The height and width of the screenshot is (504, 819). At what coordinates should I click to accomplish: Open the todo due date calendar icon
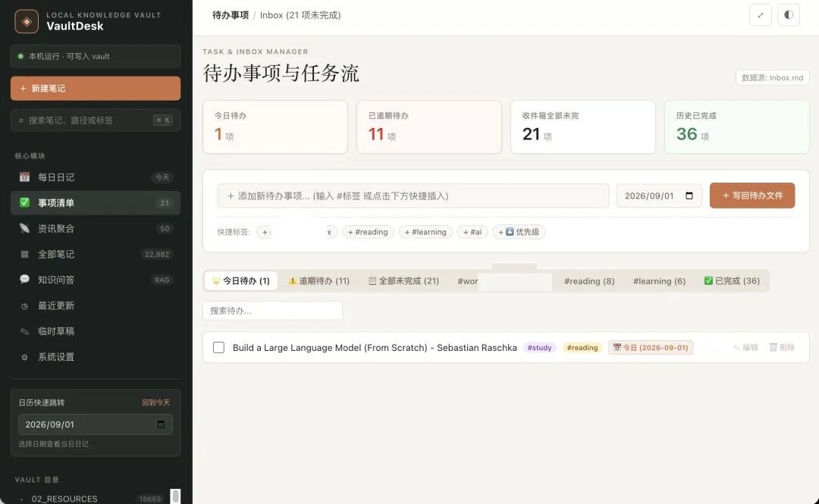[689, 196]
